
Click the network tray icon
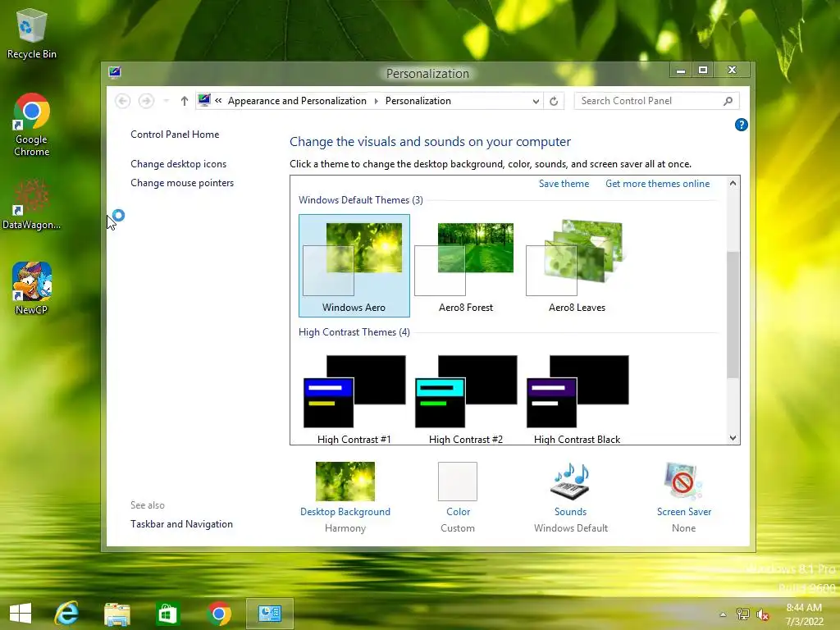click(x=742, y=614)
